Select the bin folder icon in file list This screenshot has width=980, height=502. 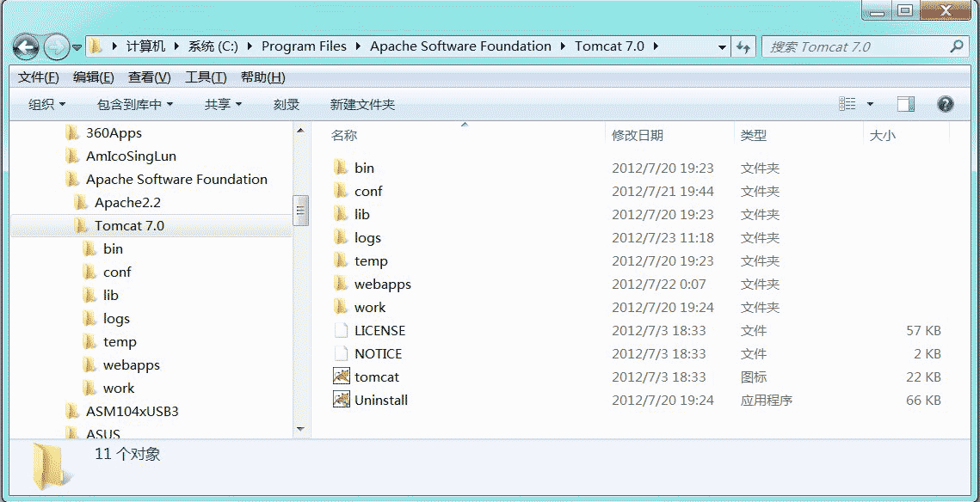click(x=341, y=168)
